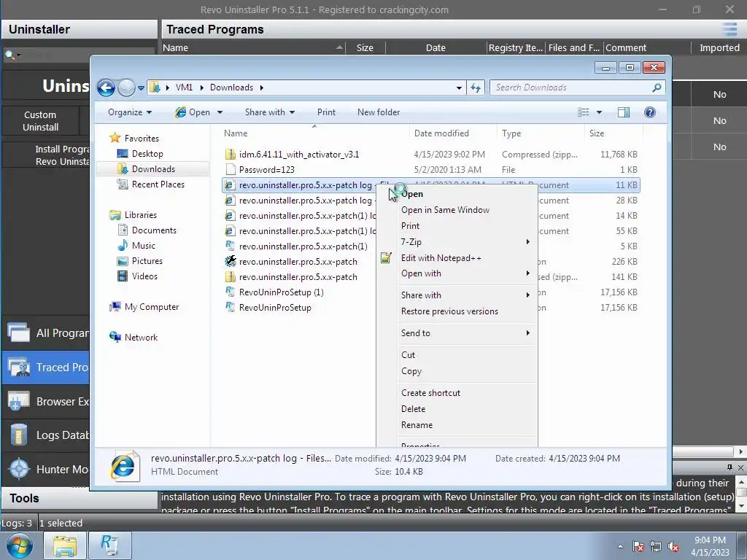Open All Programs in Revo sidebar
The height and width of the screenshot is (560, 747).
point(46,333)
